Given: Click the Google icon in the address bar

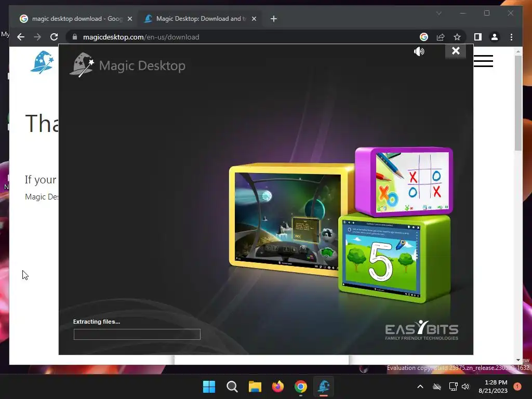Looking at the screenshot, I should coord(424,37).
